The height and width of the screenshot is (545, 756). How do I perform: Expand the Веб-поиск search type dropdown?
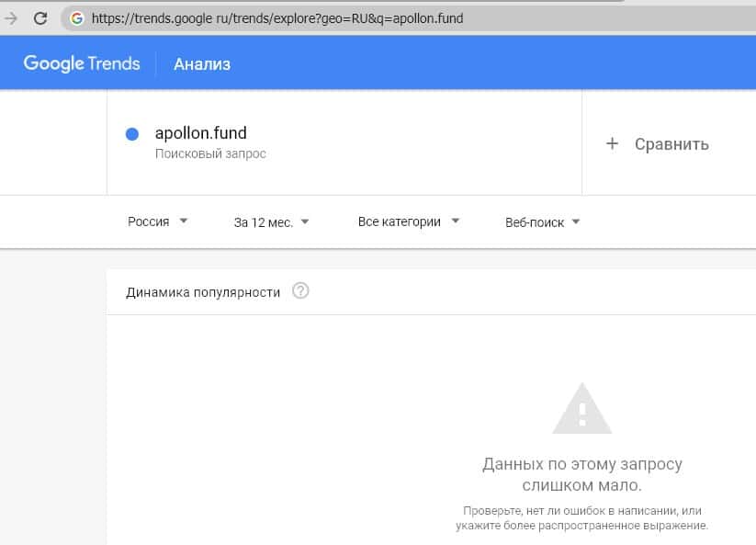coord(543,221)
